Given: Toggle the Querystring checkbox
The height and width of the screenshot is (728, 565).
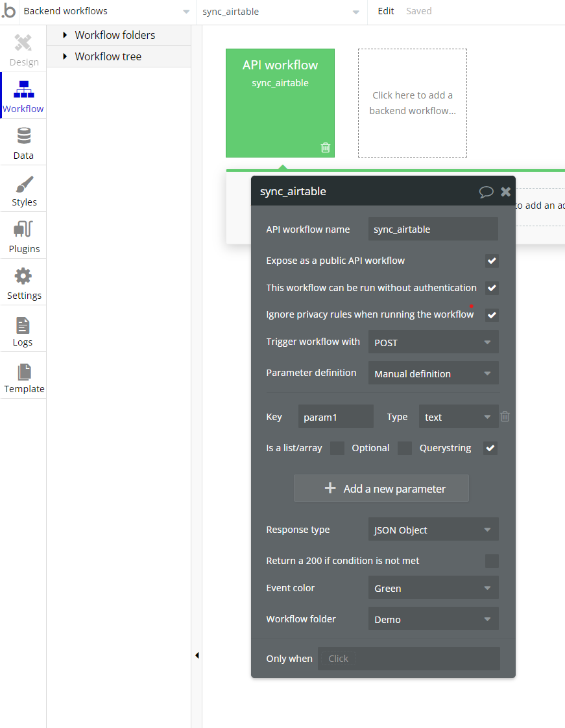Looking at the screenshot, I should [x=490, y=448].
